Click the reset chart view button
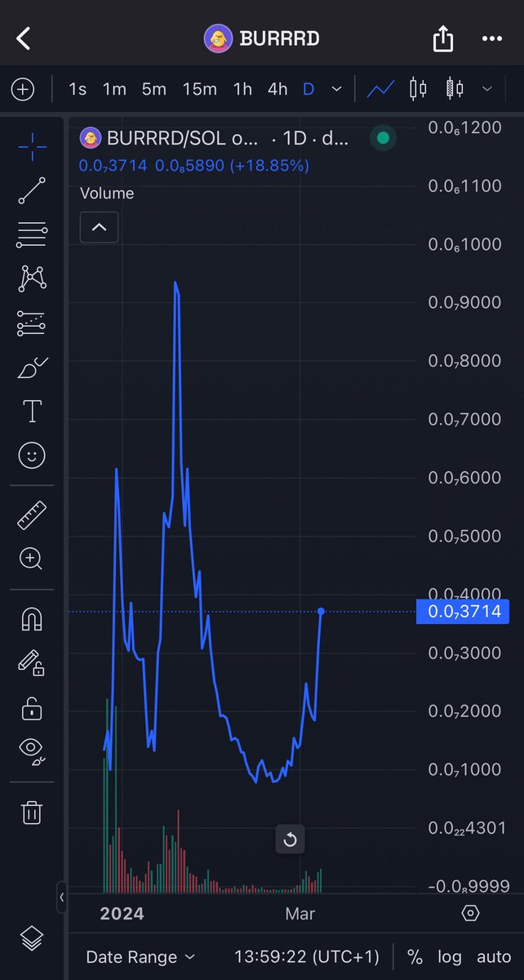This screenshot has height=980, width=524. pos(290,840)
